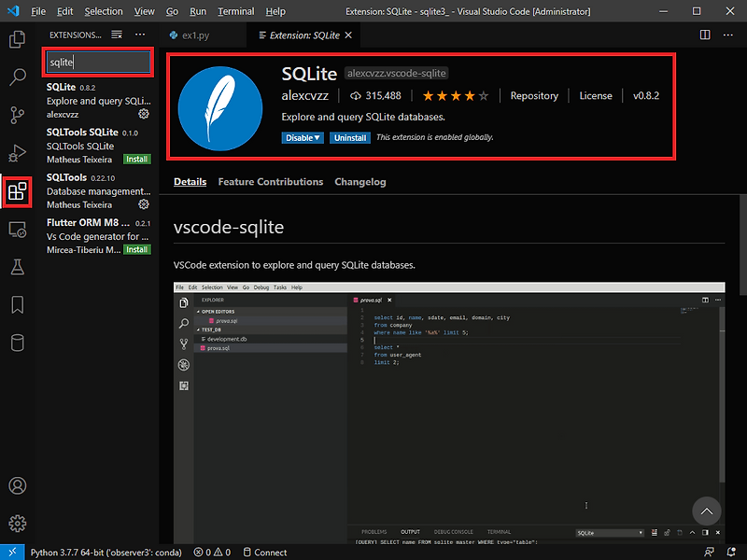This screenshot has height=560, width=747.
Task: Click the alexcvzz.vscode-sqlite identifier
Action: tap(396, 74)
